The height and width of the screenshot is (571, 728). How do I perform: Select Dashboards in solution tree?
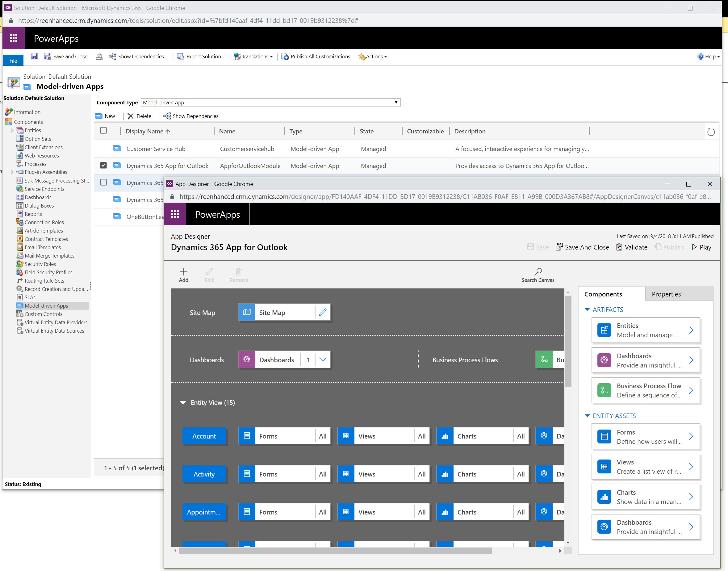38,197
